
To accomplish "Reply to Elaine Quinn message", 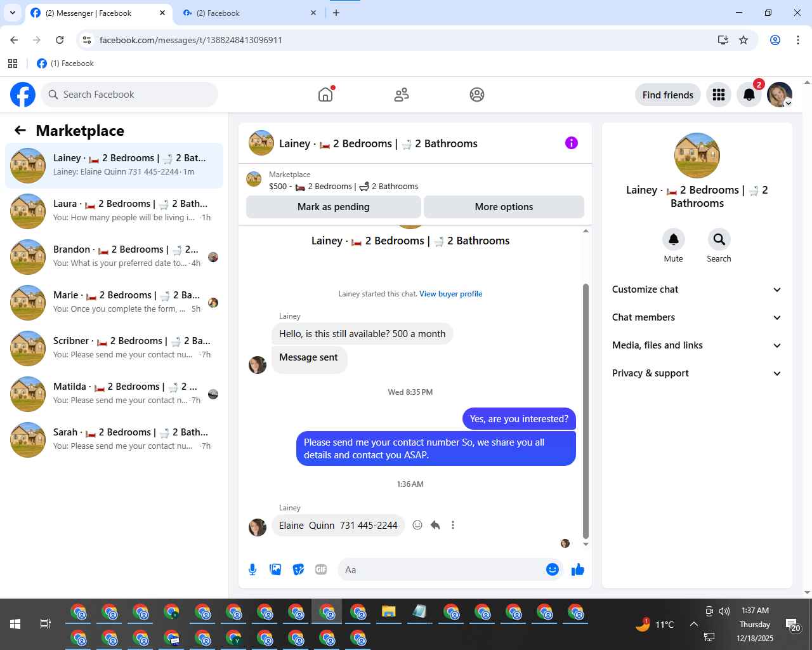I will 435,525.
